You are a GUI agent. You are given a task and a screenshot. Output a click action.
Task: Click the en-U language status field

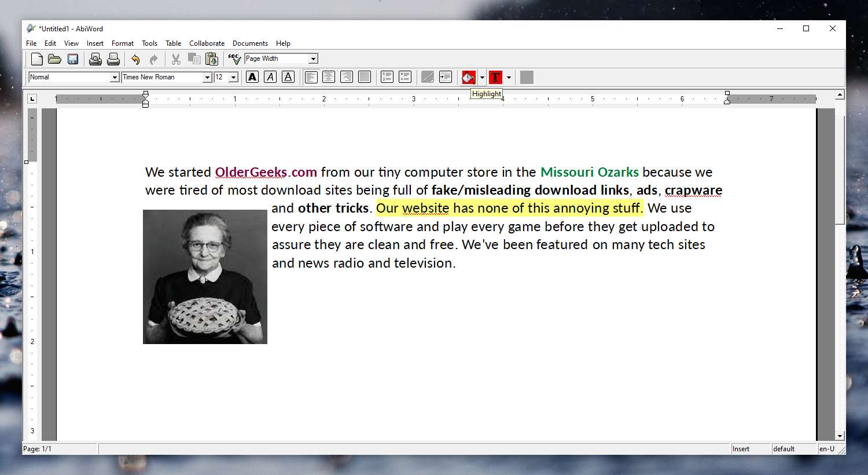827,449
